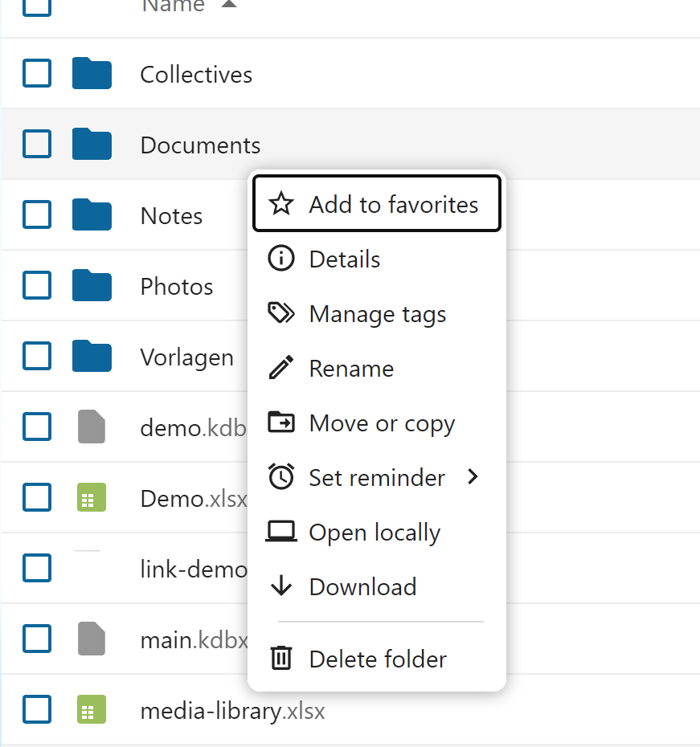Screen dimensions: 700x747
Task: Check the box next to Vorlagen
Action: tap(37, 357)
